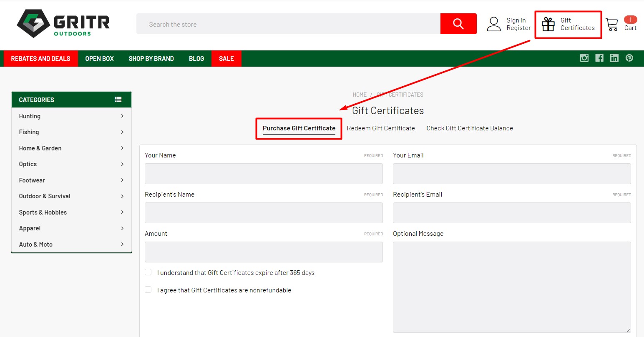Click the red search magnifier button
644x337 pixels.
458,24
